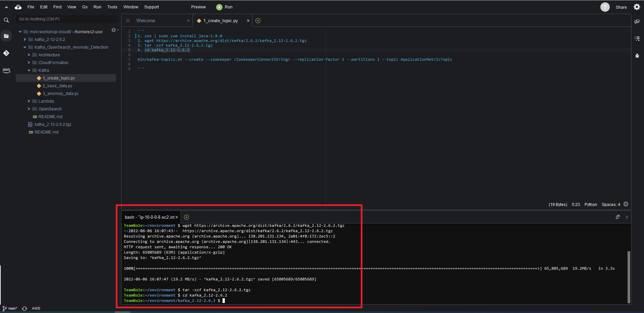Screen dimensions: 644x313
Task: Click the git sync icon in status bar
Action: pyautogui.click(x=24, y=309)
